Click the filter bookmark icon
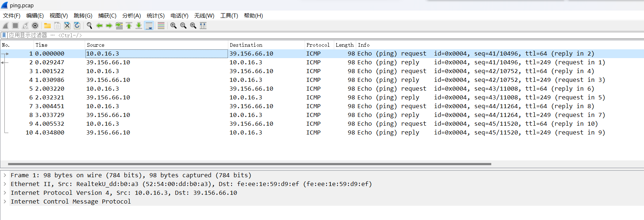 click(4, 35)
